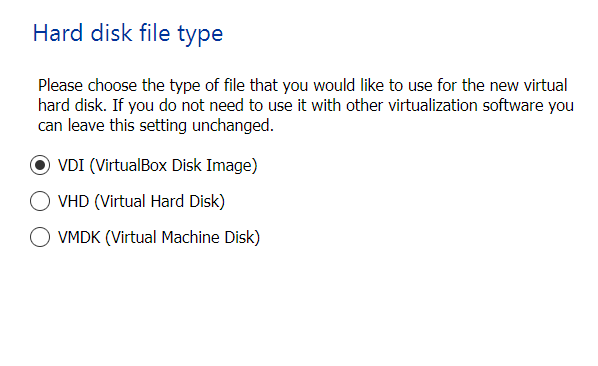Click the '(Virtual Machine Disk)' parenthetical text

click(183, 237)
